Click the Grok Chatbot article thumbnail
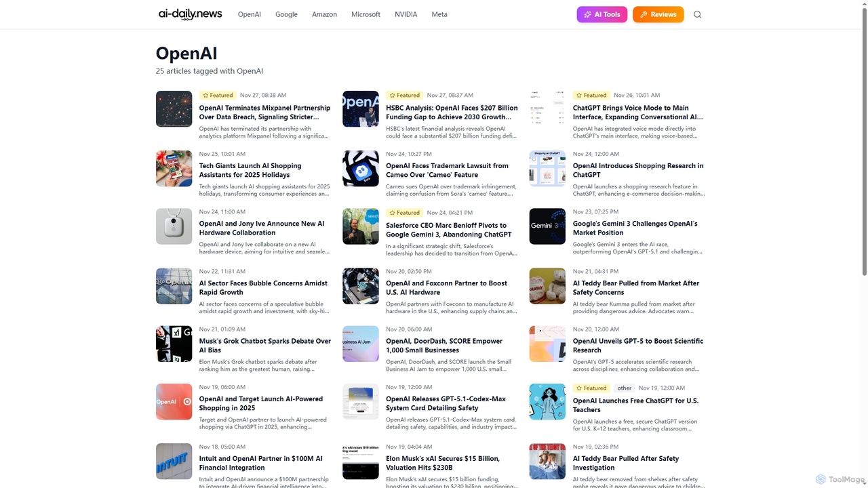The width and height of the screenshot is (868, 488). click(x=174, y=344)
